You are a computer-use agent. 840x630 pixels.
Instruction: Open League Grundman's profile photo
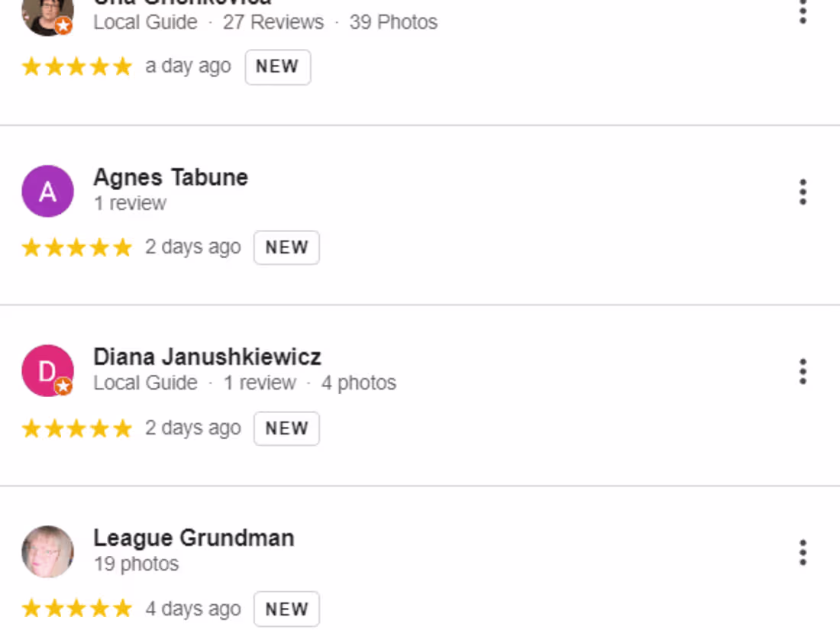47,551
